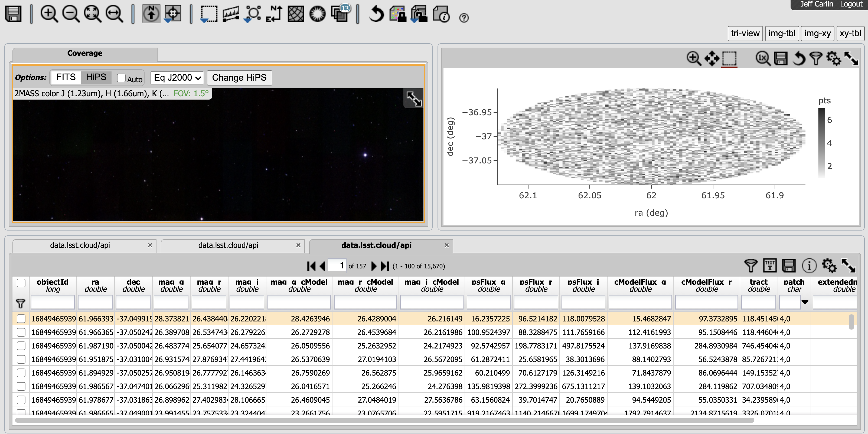Image resolution: width=868 pixels, height=434 pixels.
Task: Open the color stretch circle icon
Action: (x=317, y=14)
